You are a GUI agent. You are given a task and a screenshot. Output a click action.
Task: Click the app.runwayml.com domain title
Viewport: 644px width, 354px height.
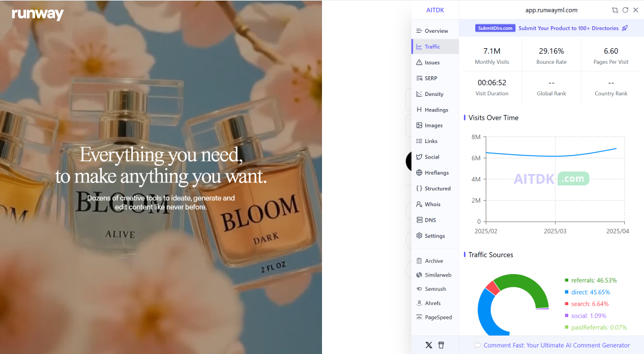tap(551, 10)
